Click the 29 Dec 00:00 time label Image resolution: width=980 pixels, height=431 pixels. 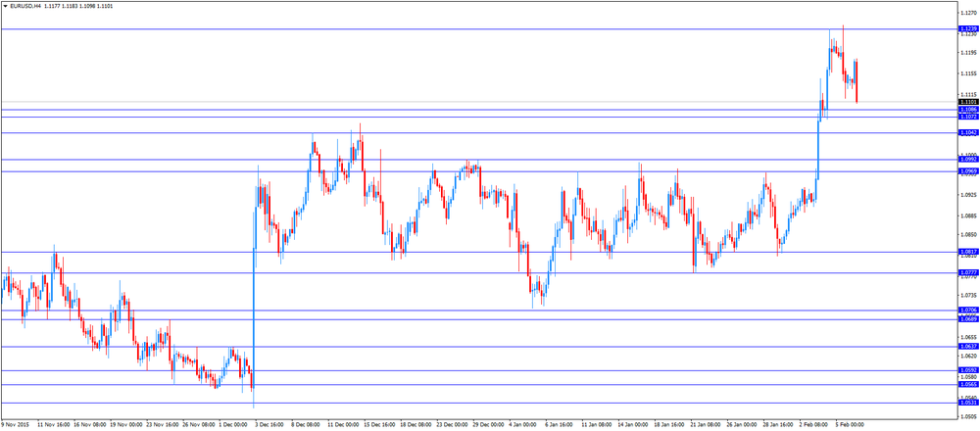(488, 424)
